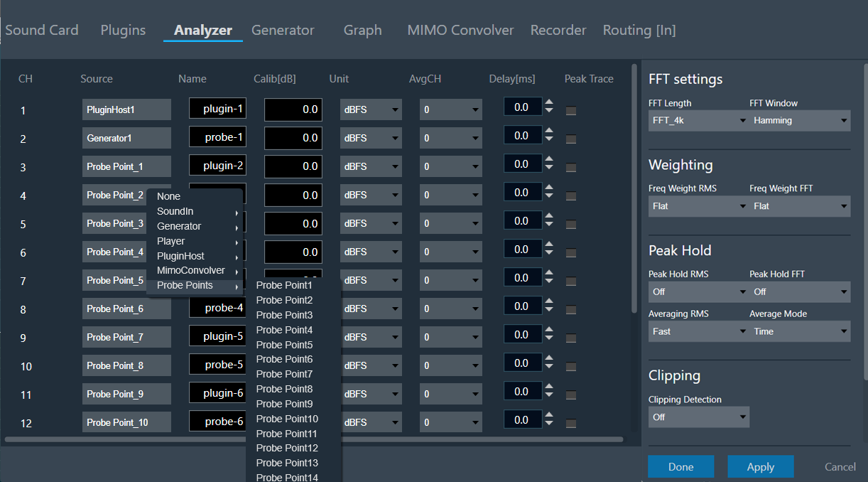Switch to the Sound Card tab
Viewport: 868px width, 482px height.
tap(42, 30)
